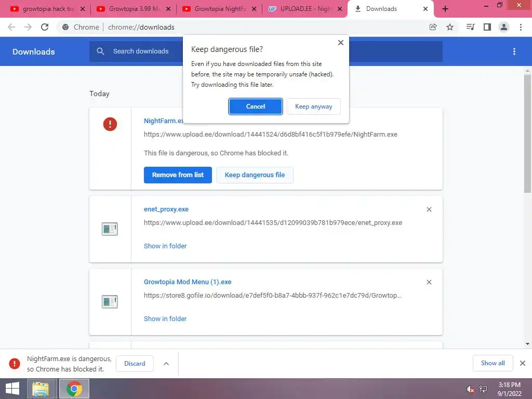Click the enet_proxy.exe upload.ee URL text
This screenshot has height=399, width=532.
click(x=273, y=223)
